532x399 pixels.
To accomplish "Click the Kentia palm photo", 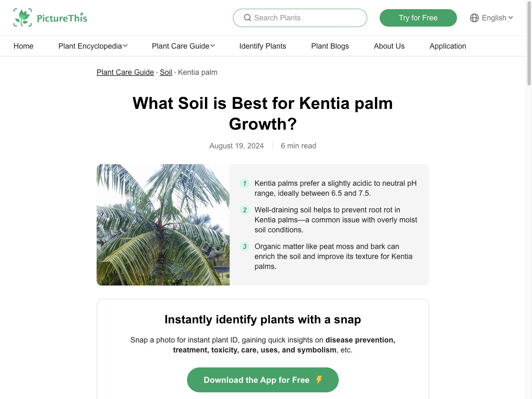I will tap(163, 224).
